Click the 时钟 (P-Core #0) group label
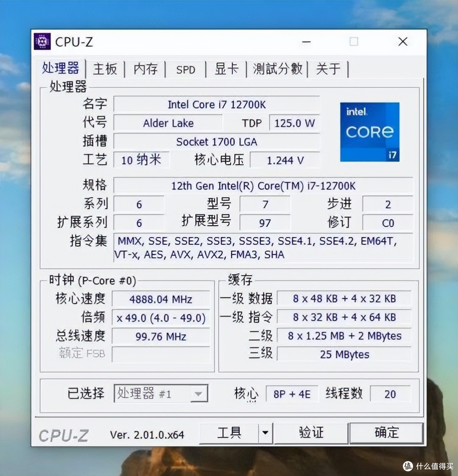458x476 pixels. click(92, 280)
